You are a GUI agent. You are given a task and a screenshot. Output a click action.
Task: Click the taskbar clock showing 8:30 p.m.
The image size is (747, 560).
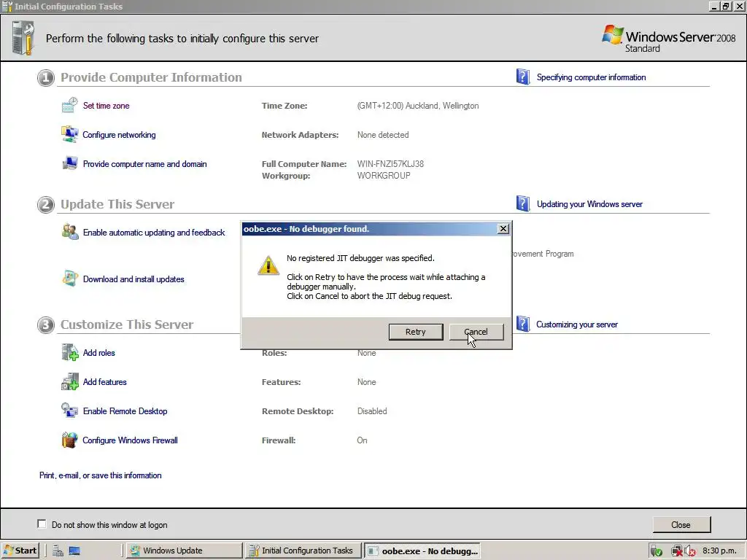point(719,551)
